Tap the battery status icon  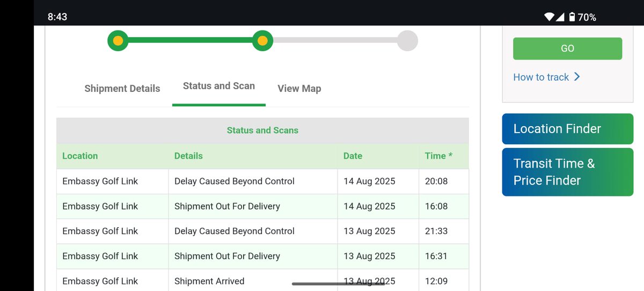(572, 17)
